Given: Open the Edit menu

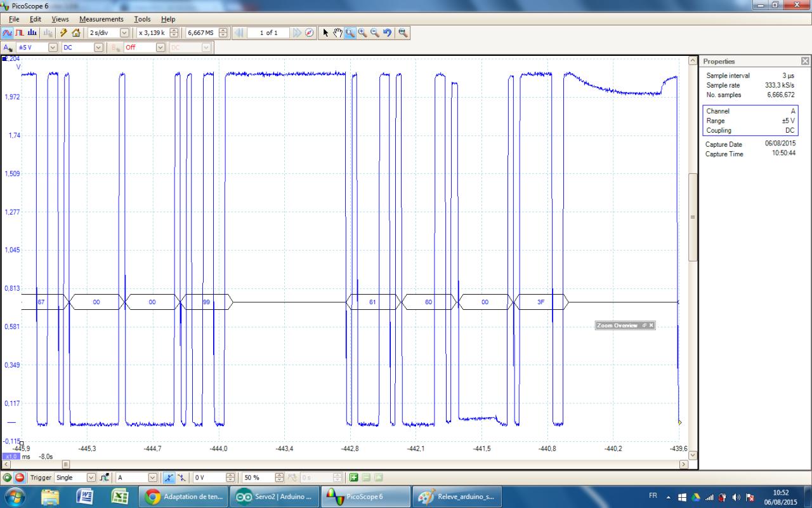Looking at the screenshot, I should 36,19.
